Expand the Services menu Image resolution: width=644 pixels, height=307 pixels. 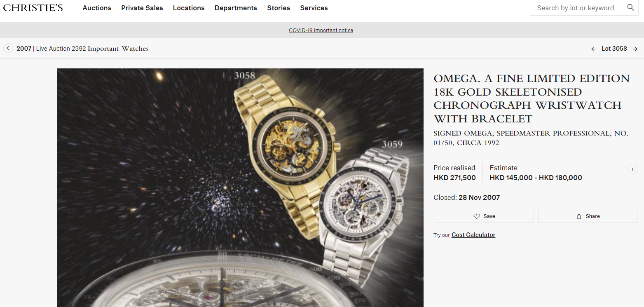tap(314, 8)
